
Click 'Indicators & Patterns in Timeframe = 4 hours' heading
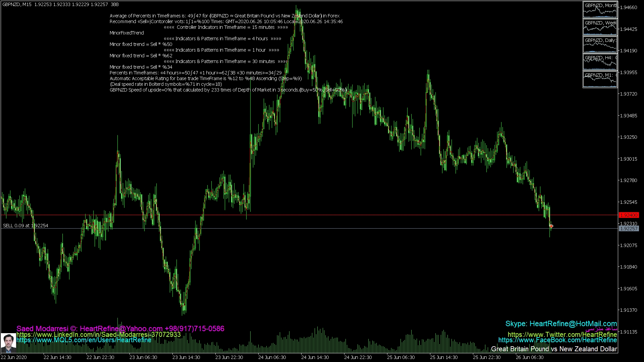pos(222,39)
